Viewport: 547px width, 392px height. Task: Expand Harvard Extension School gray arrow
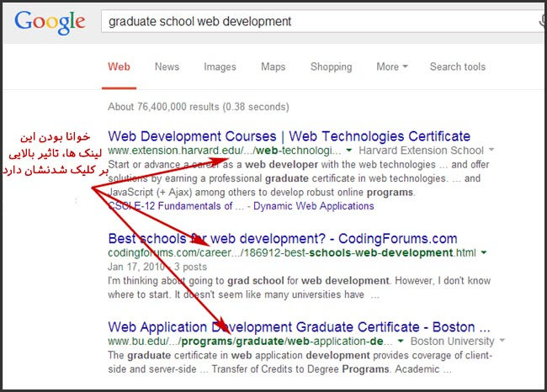(491, 150)
